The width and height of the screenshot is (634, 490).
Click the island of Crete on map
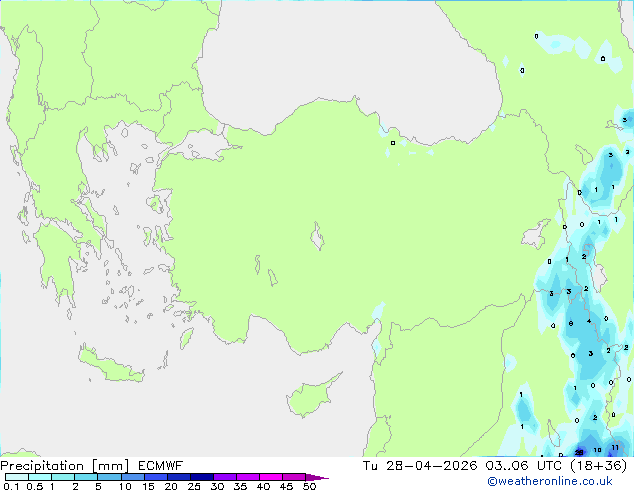pyautogui.click(x=110, y=364)
